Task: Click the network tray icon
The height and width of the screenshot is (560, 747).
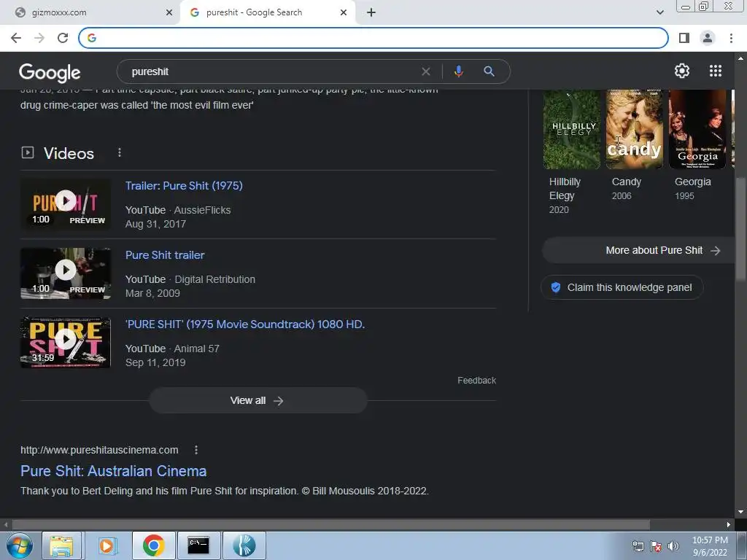Action: (x=638, y=546)
